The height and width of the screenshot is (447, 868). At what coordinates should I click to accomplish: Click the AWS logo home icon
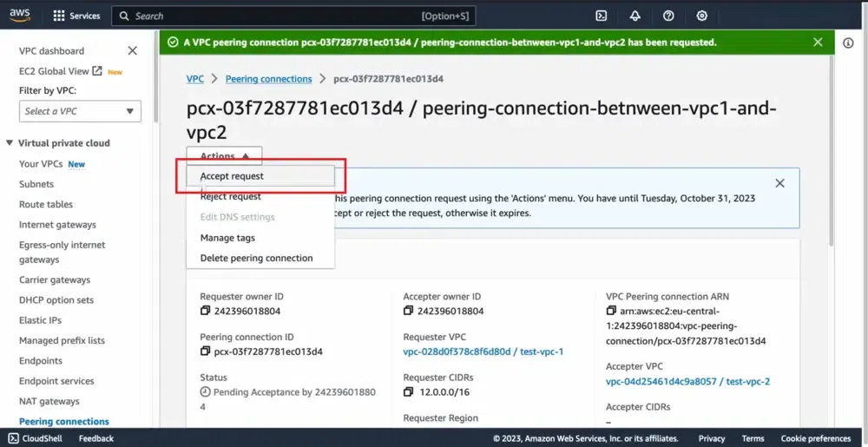[20, 15]
